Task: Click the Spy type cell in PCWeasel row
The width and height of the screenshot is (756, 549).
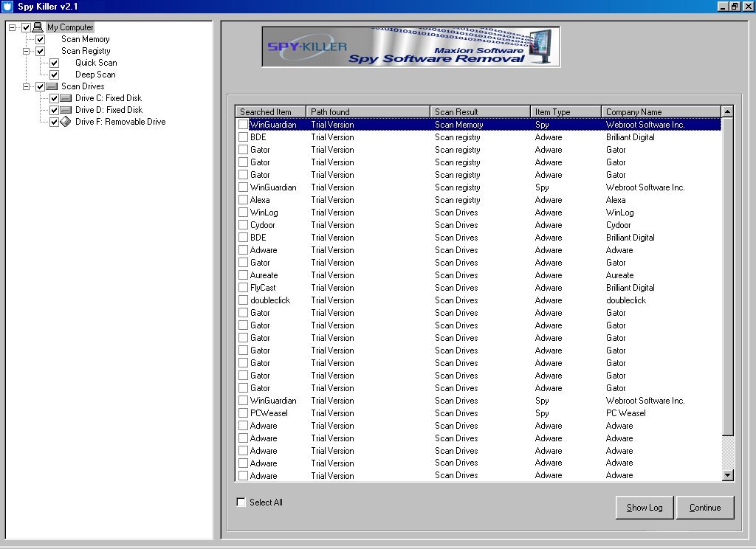Action: 542,413
